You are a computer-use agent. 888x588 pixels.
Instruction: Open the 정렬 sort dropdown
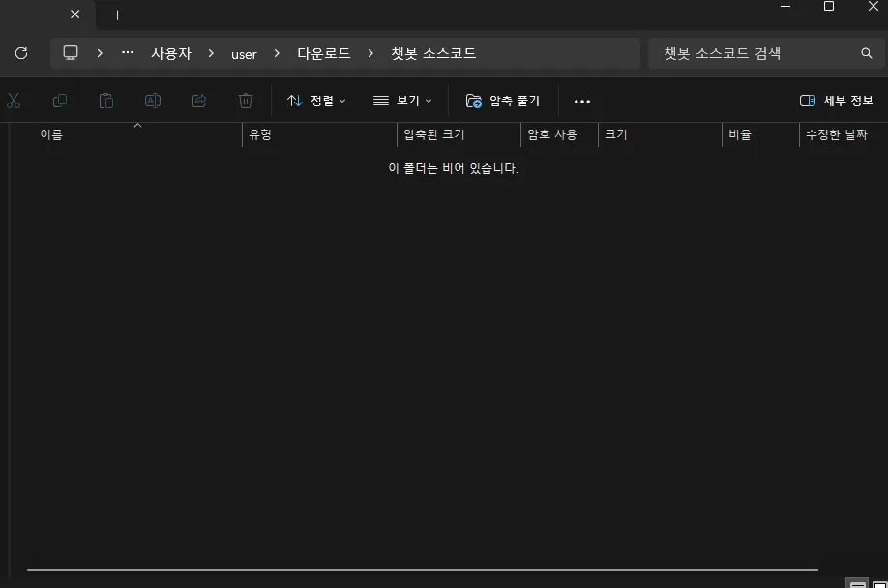pos(315,101)
